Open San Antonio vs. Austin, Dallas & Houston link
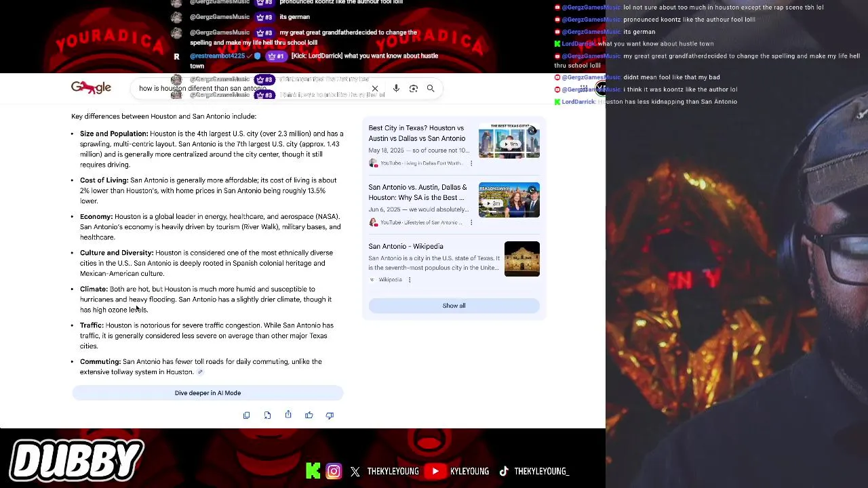The height and width of the screenshot is (488, 868). 418,192
